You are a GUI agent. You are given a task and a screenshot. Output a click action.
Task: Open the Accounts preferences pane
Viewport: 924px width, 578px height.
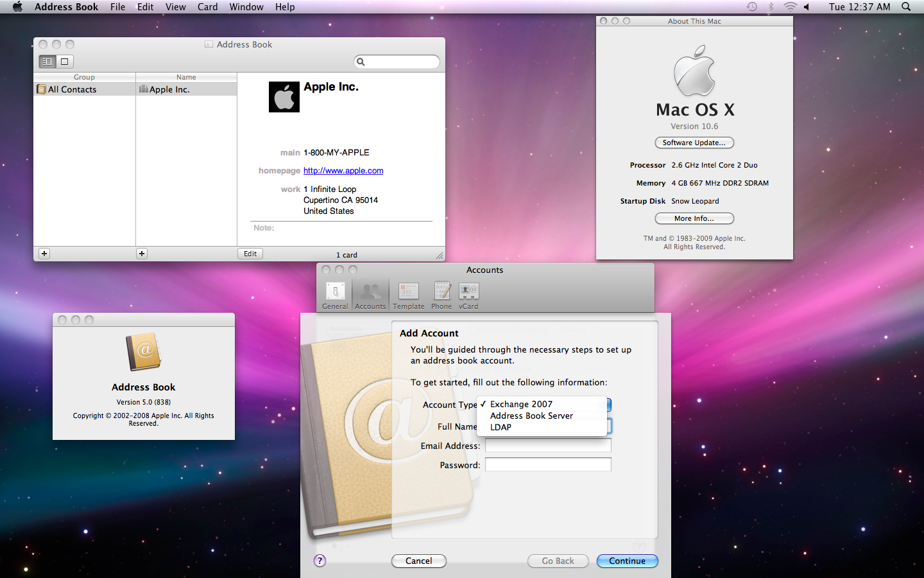(x=370, y=296)
